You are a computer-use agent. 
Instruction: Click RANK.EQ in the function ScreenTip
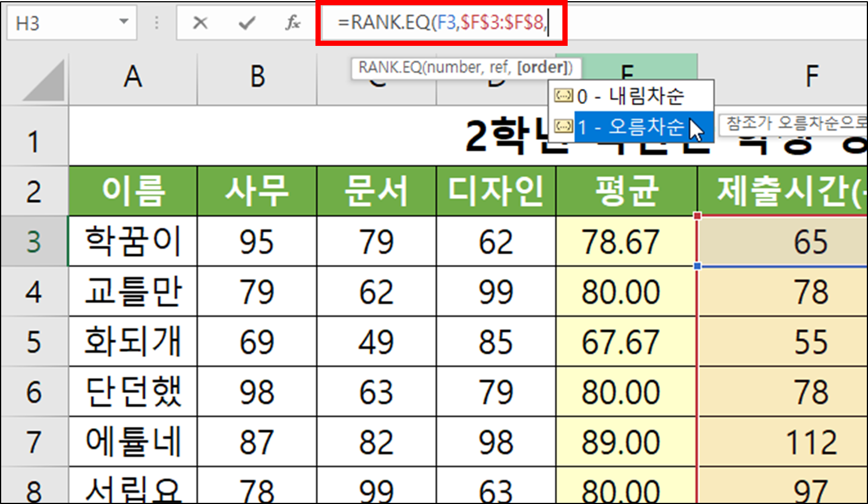point(392,67)
